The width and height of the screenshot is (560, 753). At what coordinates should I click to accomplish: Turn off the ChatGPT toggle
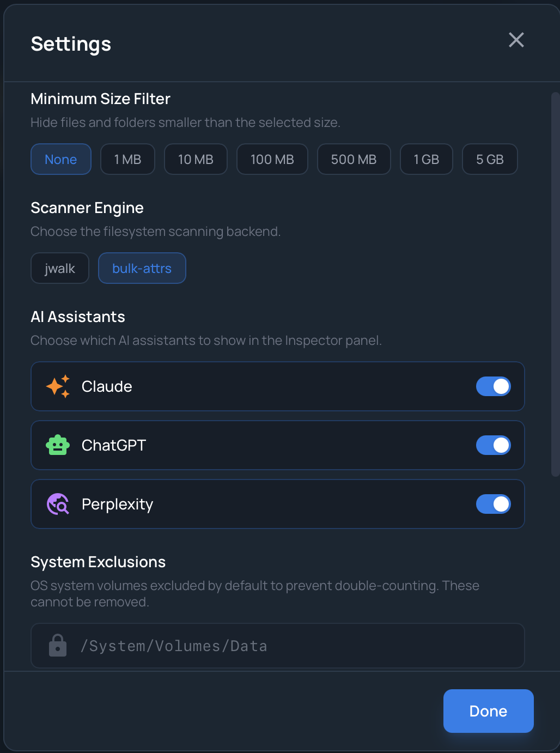point(493,445)
